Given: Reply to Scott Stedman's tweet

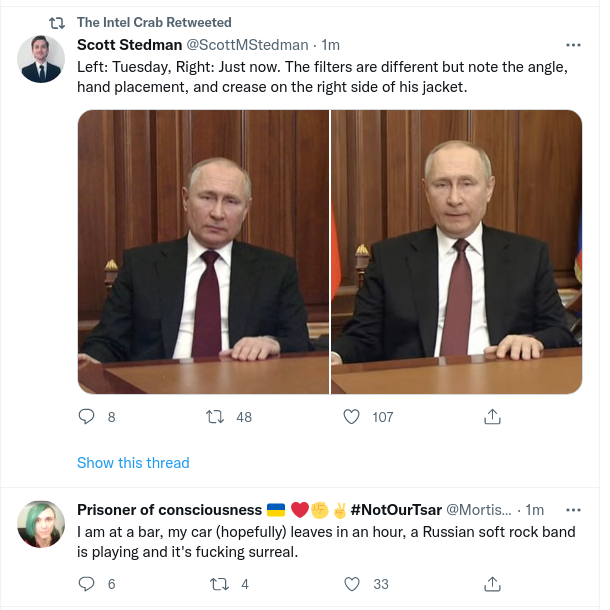Looking at the screenshot, I should click(86, 417).
